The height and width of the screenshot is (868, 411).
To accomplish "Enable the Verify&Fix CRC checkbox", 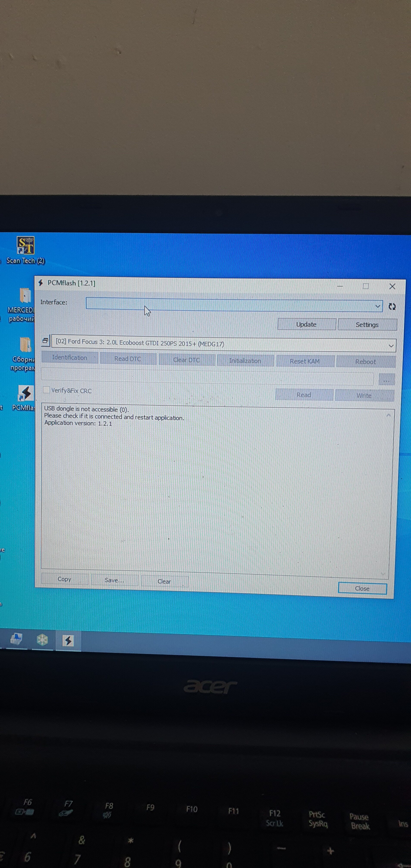I will tap(47, 390).
